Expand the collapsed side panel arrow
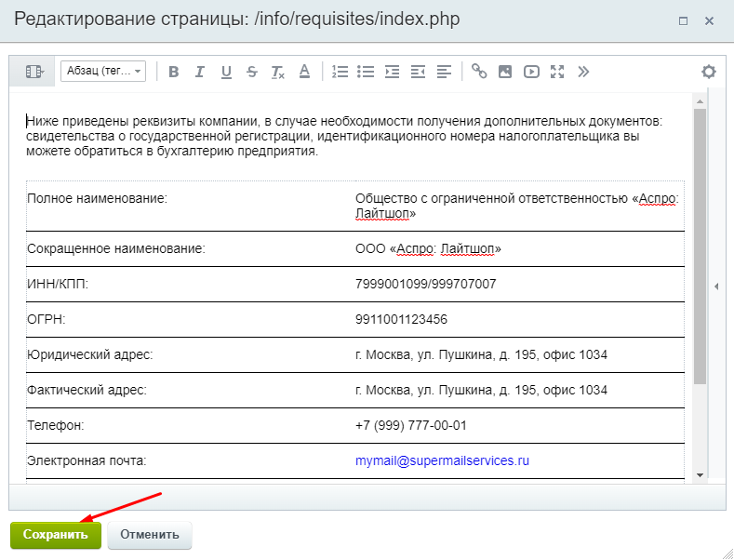Image resolution: width=734 pixels, height=560 pixels. tap(716, 287)
